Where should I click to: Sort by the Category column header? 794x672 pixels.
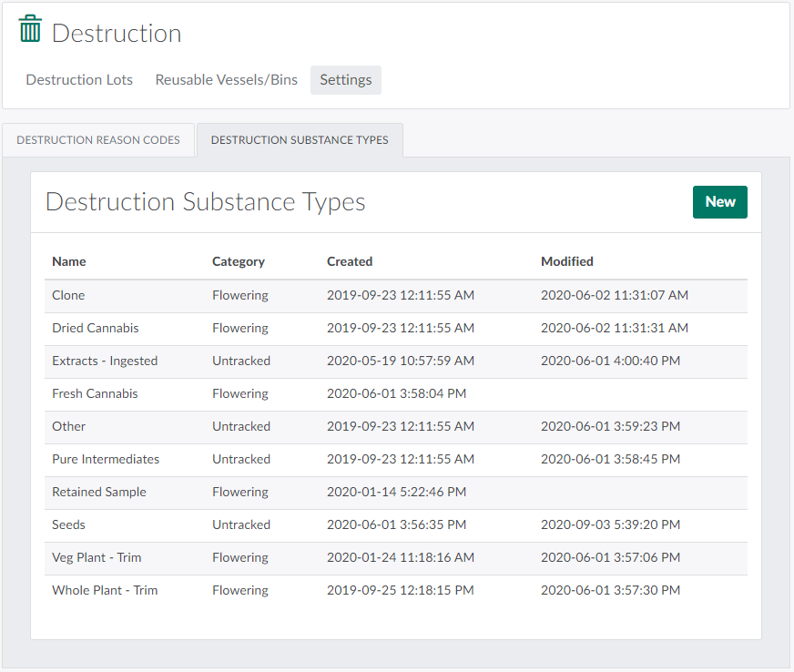pyautogui.click(x=239, y=261)
